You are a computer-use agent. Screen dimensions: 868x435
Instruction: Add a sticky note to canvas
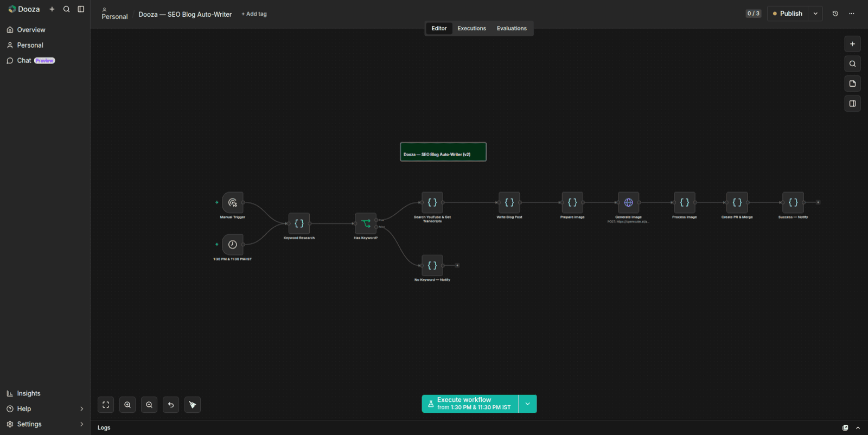[852, 84]
